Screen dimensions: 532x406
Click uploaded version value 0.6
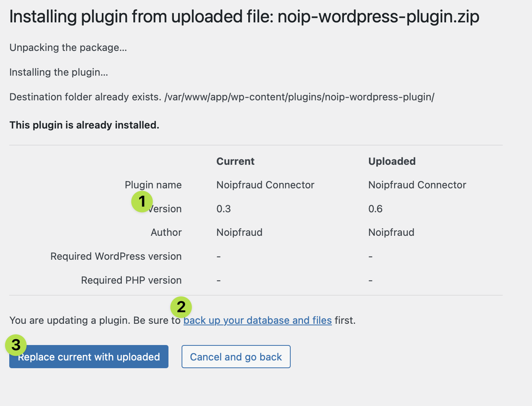(x=375, y=209)
